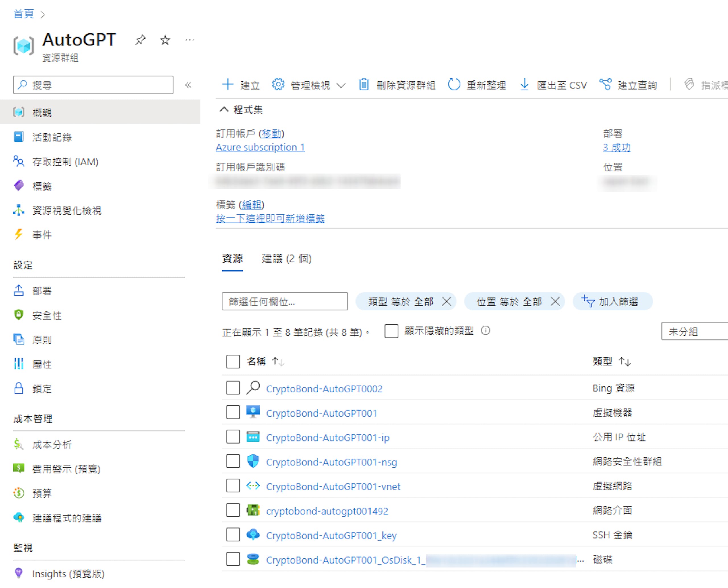Open the CryptoBond-AutoGPT0002 Bing resource
Screen dimensions: 728x588
tap(324, 388)
